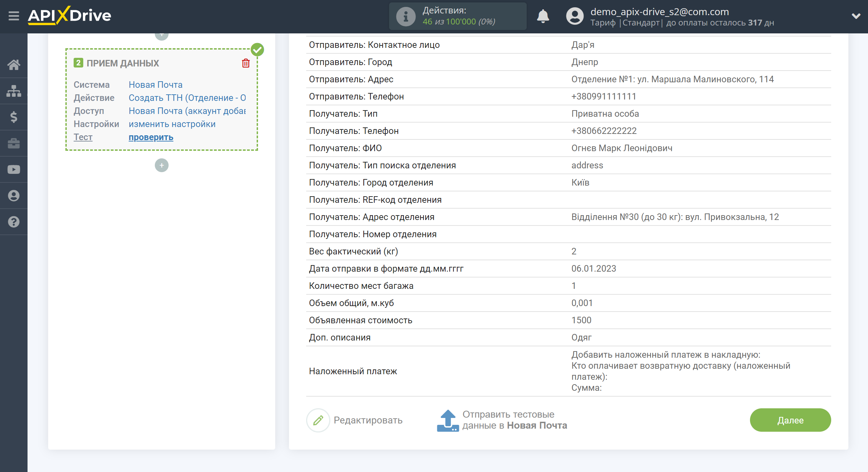Open video tutorials icon in sidebar
The height and width of the screenshot is (472, 868).
pyautogui.click(x=14, y=169)
